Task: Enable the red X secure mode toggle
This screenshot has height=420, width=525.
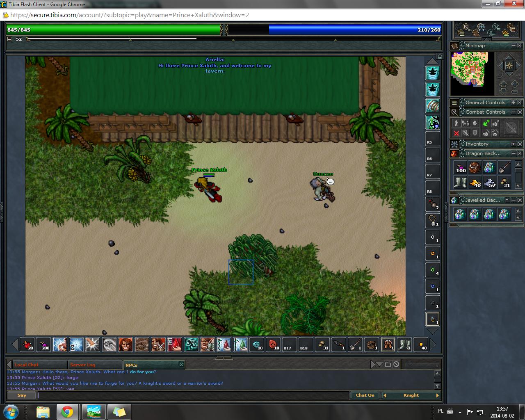Action: (x=456, y=133)
